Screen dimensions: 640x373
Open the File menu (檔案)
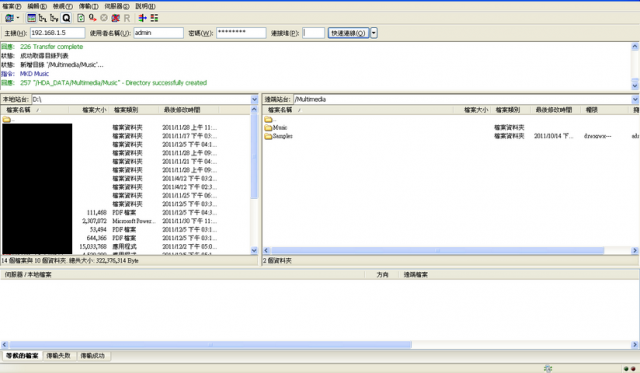click(x=11, y=6)
